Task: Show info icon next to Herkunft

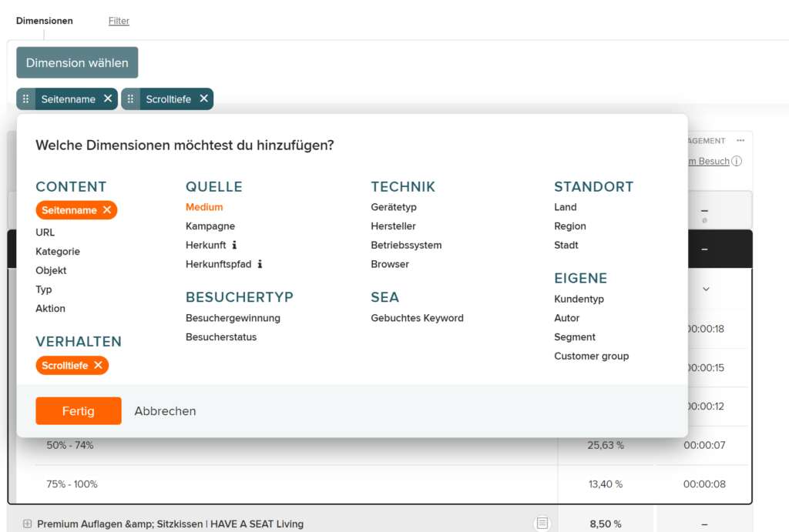Action: coord(234,245)
